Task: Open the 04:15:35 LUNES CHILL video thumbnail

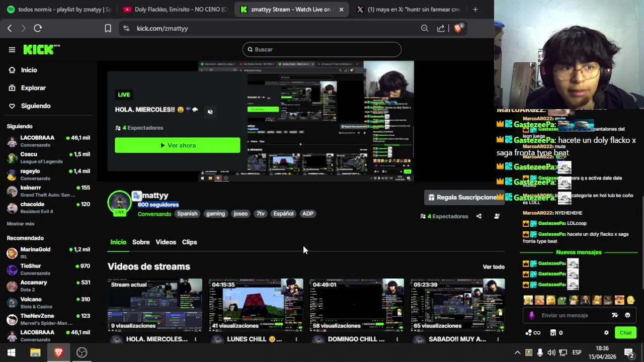Action: tap(256, 305)
